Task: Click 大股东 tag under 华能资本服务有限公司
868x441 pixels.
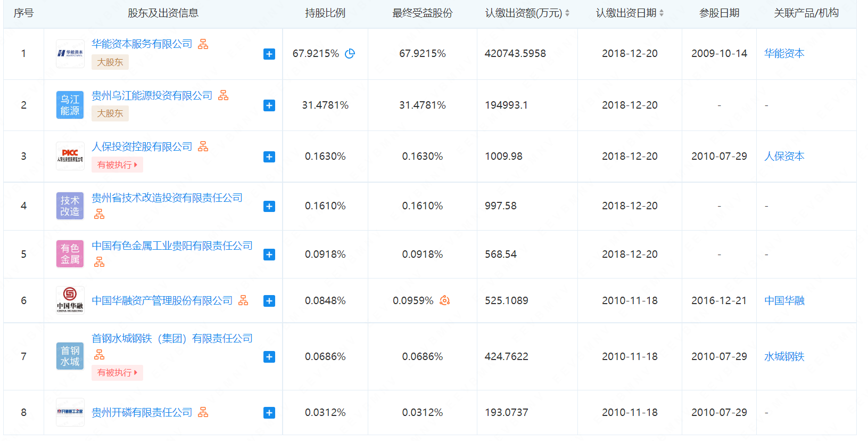Action: [x=110, y=62]
